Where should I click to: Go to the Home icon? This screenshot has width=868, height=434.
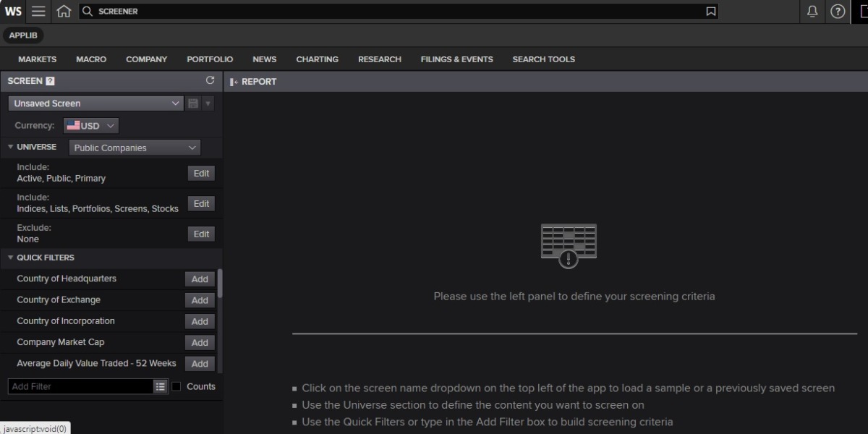(64, 12)
